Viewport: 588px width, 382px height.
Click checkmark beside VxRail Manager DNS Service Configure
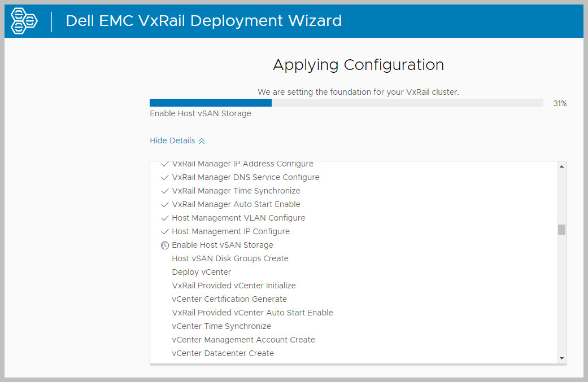tap(164, 177)
